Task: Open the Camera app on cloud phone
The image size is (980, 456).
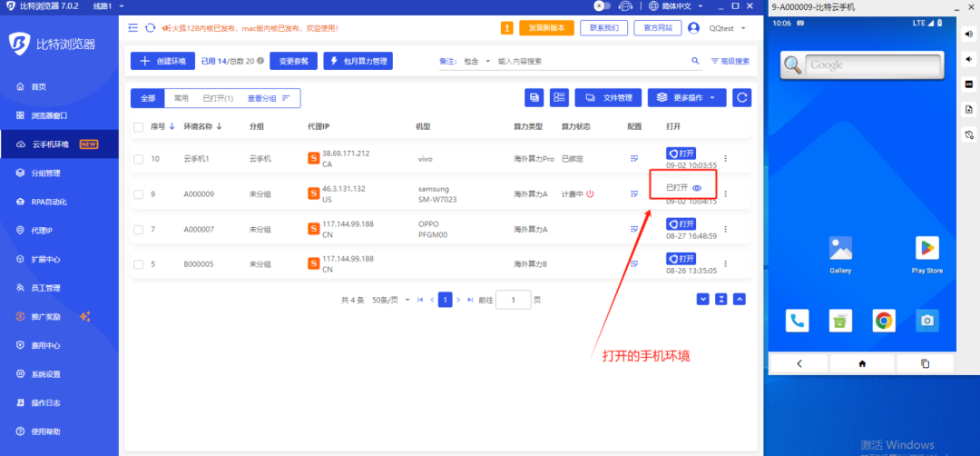Action: (x=927, y=321)
